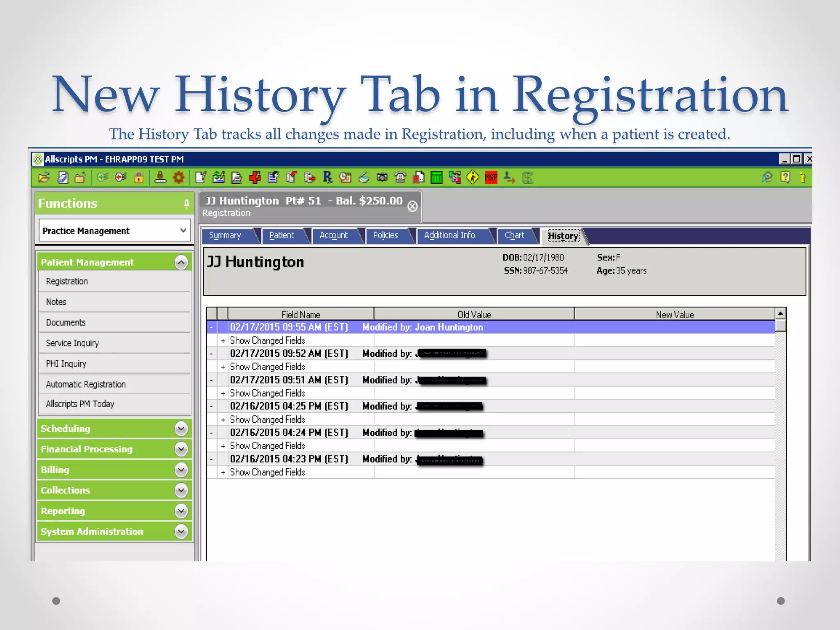
Task: Click the open folder toolbar icon
Action: [44, 178]
